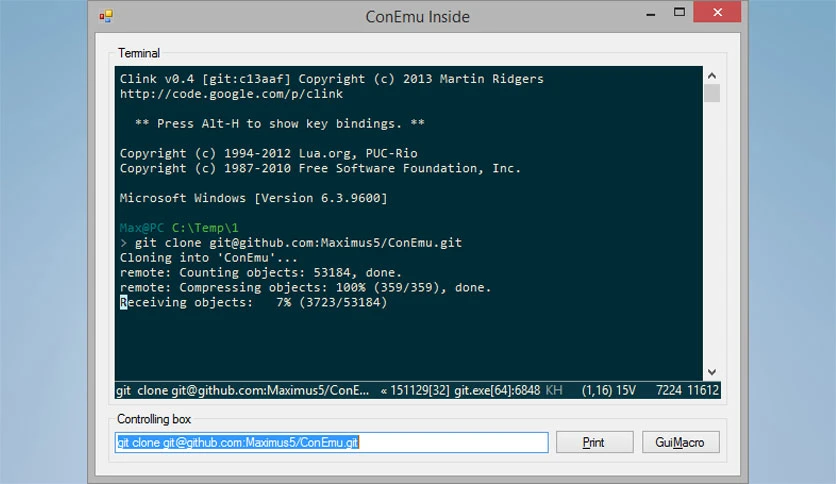Maximize the ConEmu Inside window
Image resolution: width=836 pixels, height=484 pixels.
[679, 12]
